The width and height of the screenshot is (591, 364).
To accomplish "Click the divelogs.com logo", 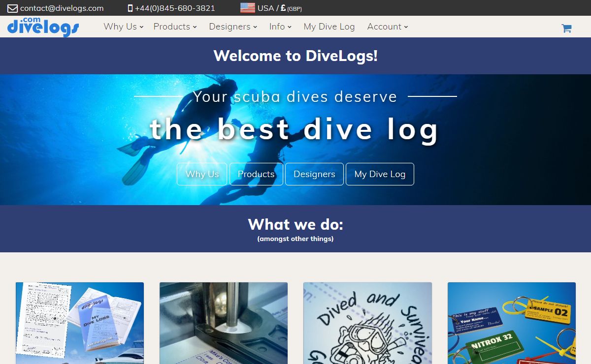I will (x=43, y=27).
